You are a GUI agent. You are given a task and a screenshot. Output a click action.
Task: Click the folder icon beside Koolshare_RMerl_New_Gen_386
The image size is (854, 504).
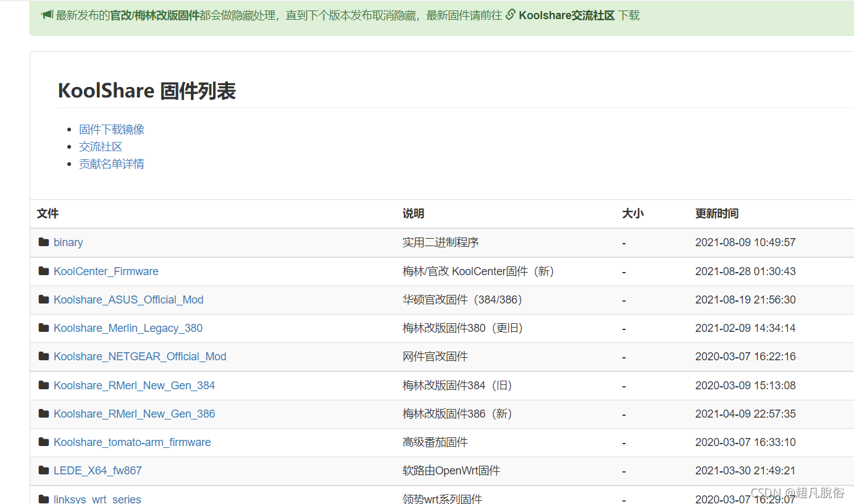[44, 413]
